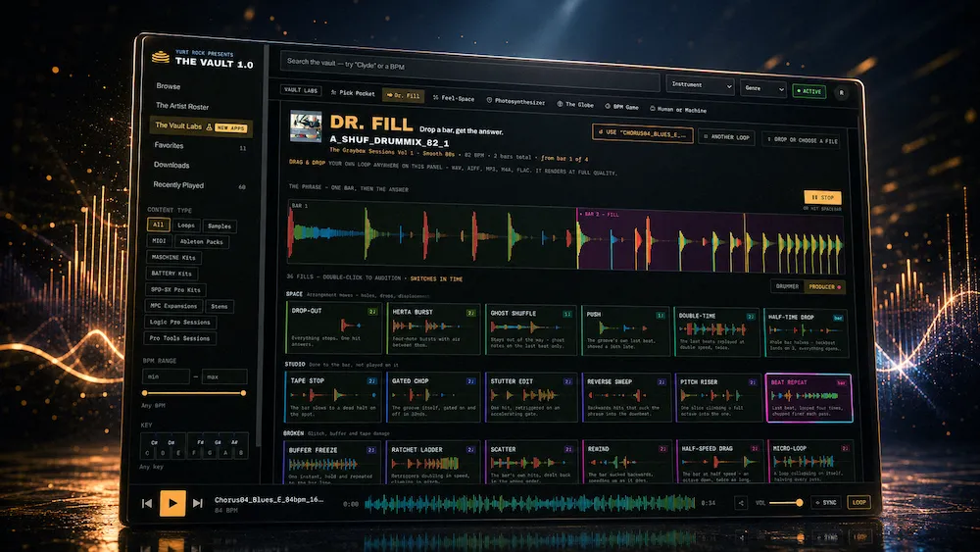Image resolution: width=980 pixels, height=552 pixels.
Task: Select the Samples content type filter
Action: (220, 226)
